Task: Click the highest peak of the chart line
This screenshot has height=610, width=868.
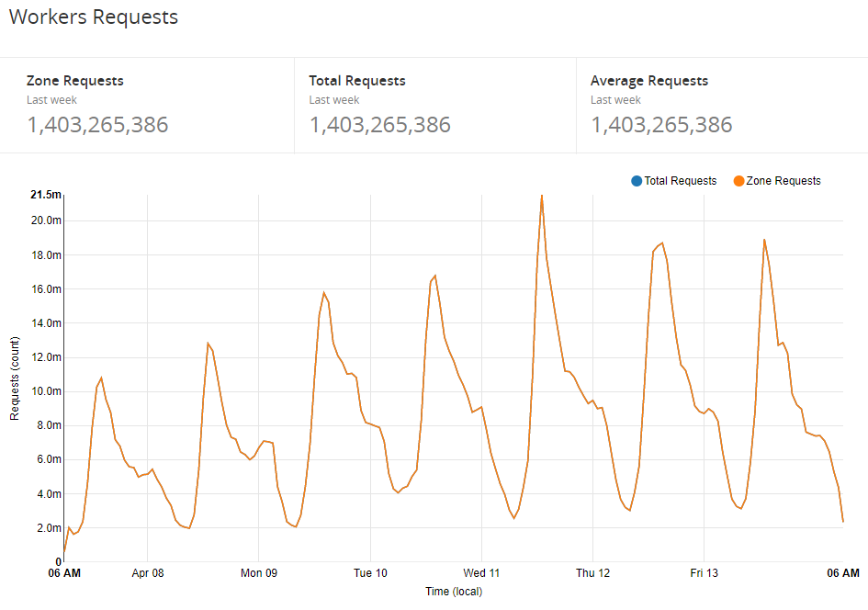Action: [x=542, y=196]
